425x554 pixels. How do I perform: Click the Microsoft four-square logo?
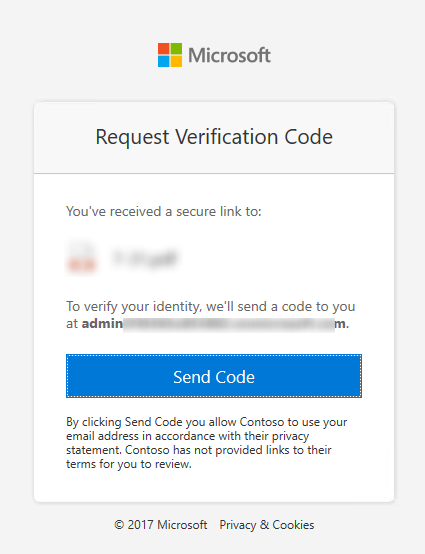pos(170,55)
